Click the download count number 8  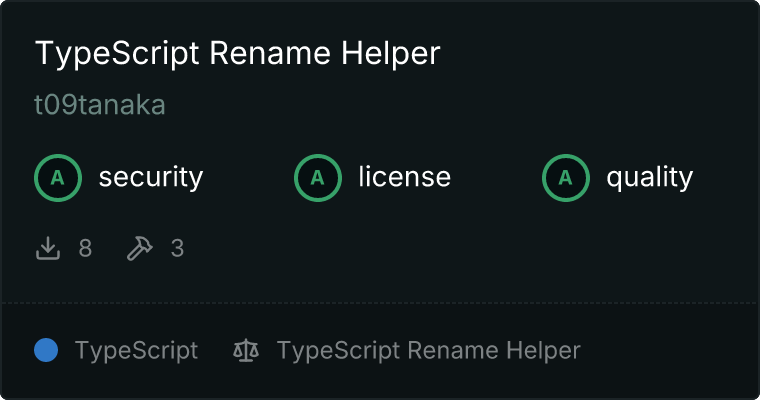click(x=85, y=248)
